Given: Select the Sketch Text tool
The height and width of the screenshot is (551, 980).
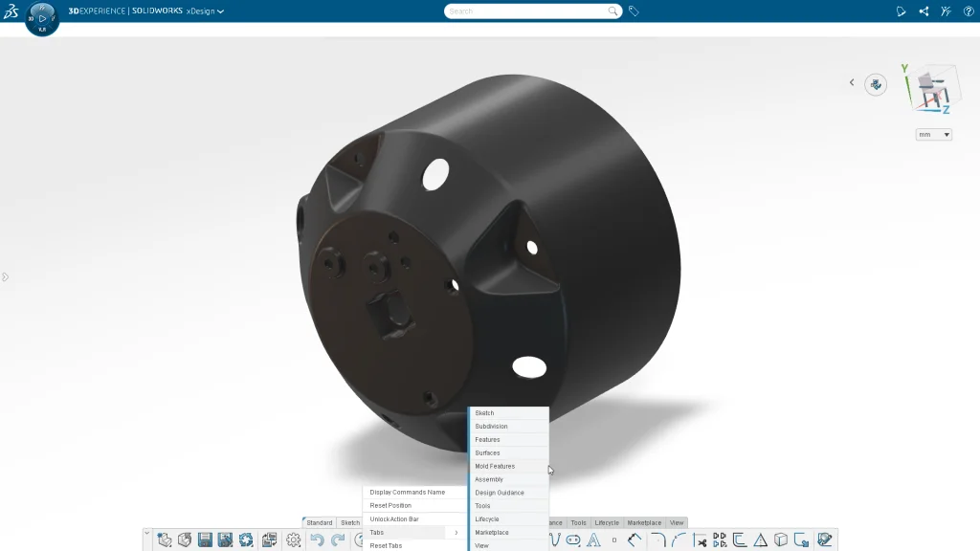Looking at the screenshot, I should [x=591, y=539].
